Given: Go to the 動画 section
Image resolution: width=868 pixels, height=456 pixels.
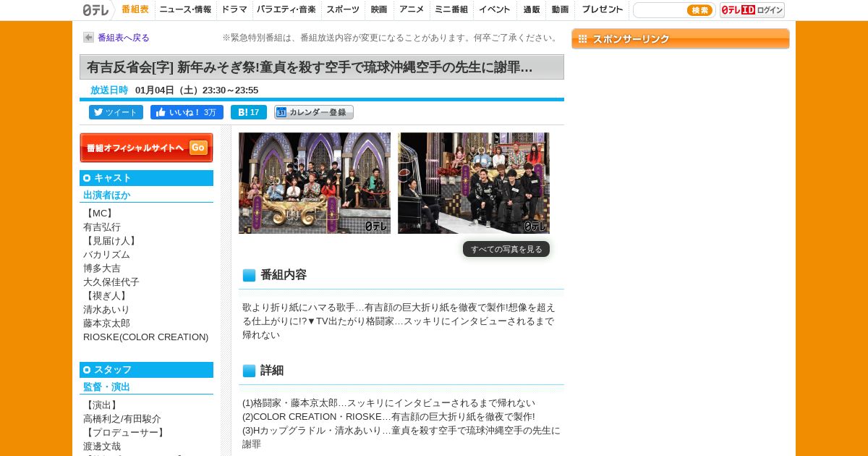Looking at the screenshot, I should pos(560,9).
